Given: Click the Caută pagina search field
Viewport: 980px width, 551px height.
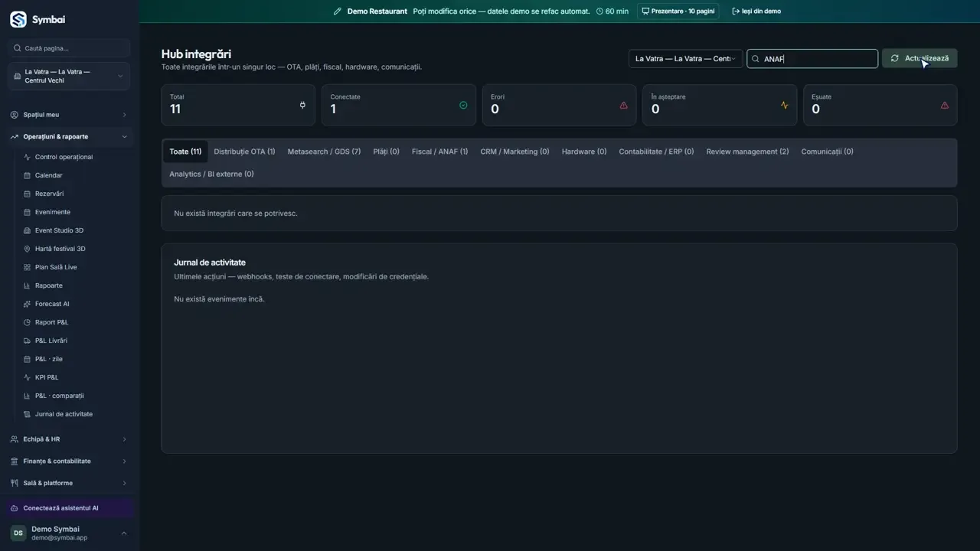Looking at the screenshot, I should tap(69, 48).
